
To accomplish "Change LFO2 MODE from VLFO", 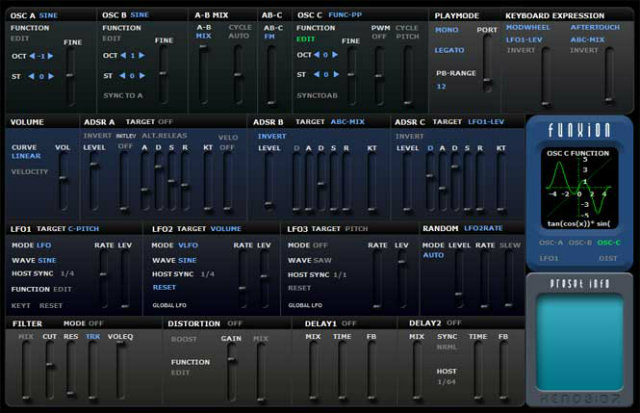I will coord(188,245).
